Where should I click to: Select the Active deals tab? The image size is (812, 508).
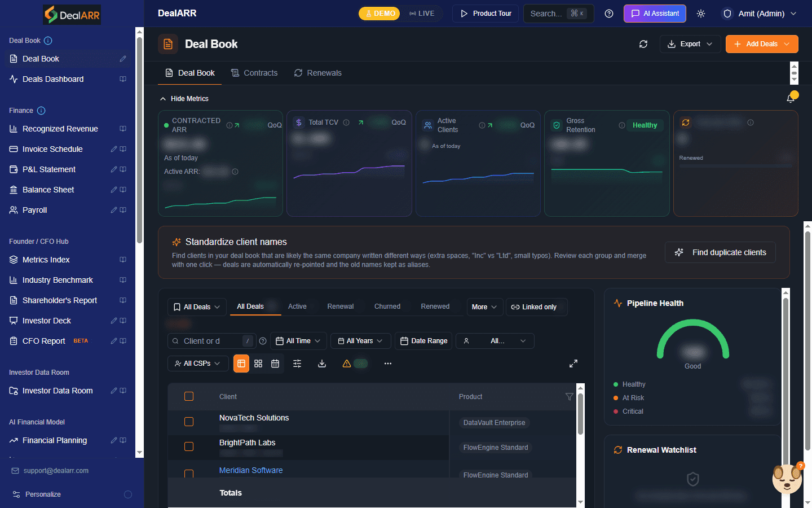(x=297, y=306)
